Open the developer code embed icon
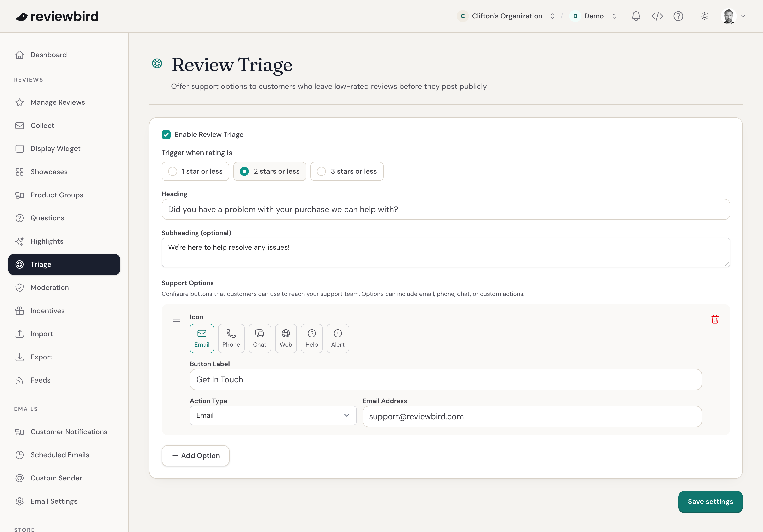 [657, 16]
